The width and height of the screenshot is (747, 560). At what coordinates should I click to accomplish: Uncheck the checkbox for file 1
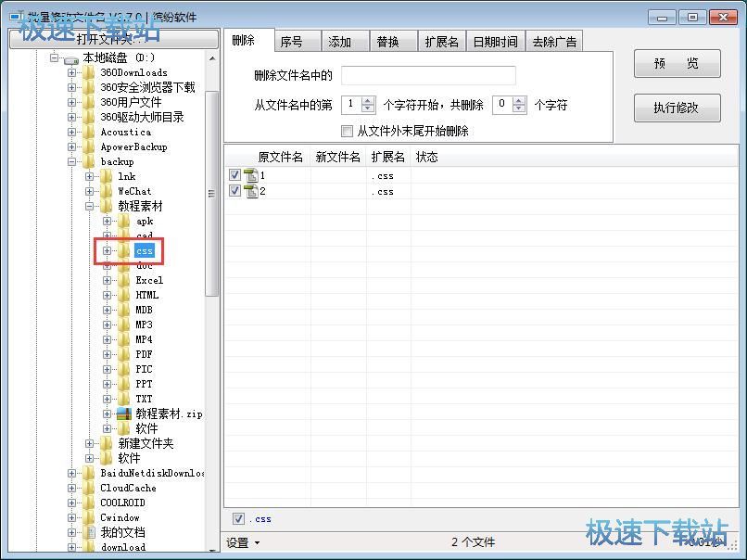tap(234, 175)
